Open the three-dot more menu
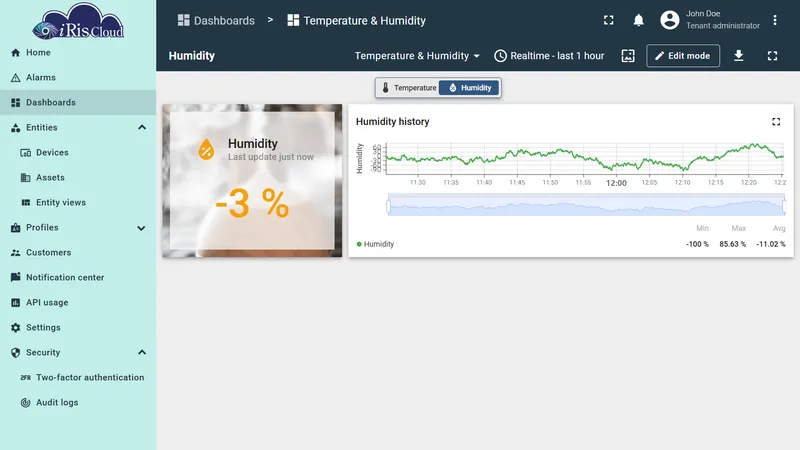800x450 pixels. point(774,20)
